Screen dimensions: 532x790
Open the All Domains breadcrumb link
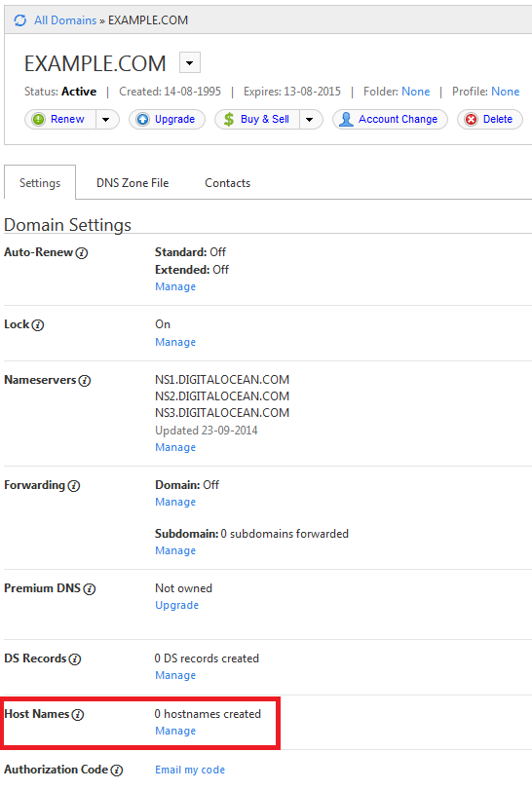tap(65, 20)
